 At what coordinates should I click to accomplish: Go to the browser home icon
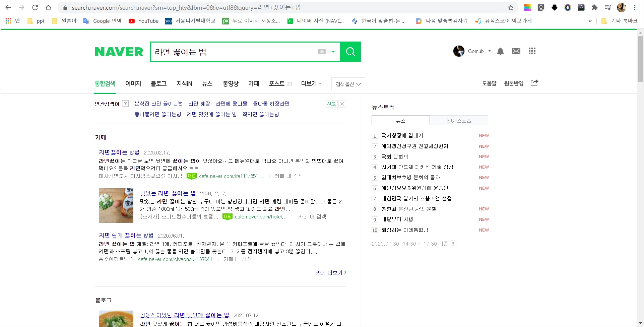coord(49,7)
